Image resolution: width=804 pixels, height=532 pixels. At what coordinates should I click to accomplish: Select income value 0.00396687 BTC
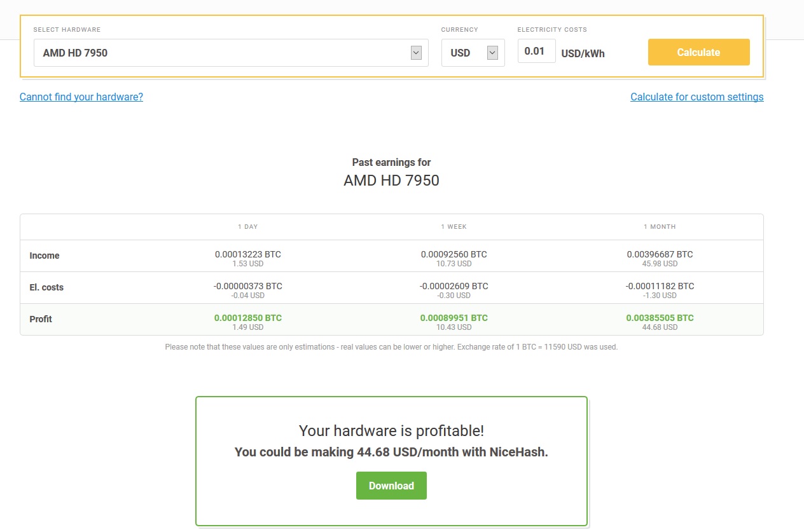tap(660, 254)
